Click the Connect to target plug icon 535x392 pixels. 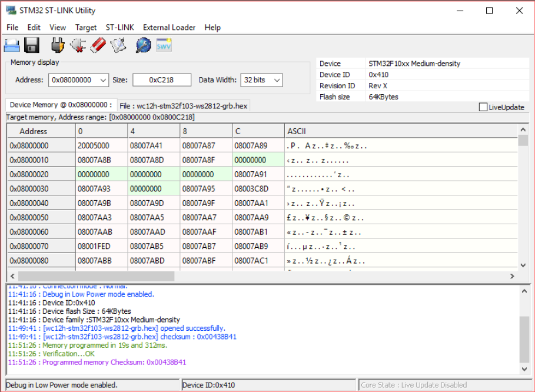pos(57,45)
